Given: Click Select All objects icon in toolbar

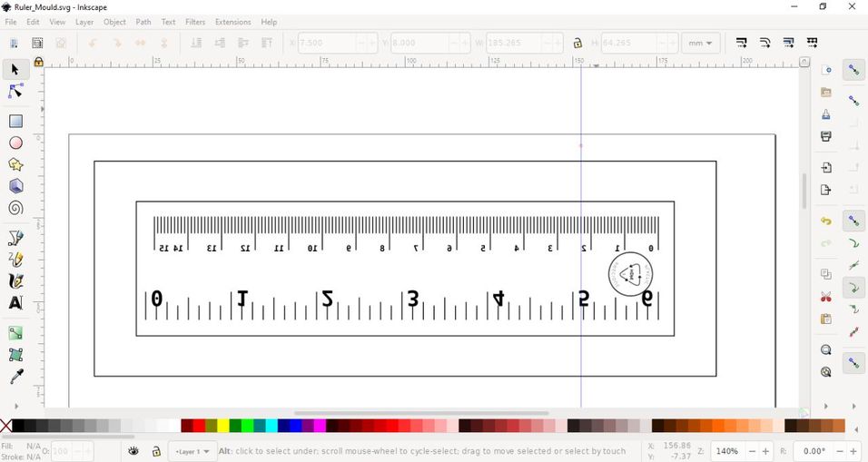Looking at the screenshot, I should pyautogui.click(x=15, y=43).
